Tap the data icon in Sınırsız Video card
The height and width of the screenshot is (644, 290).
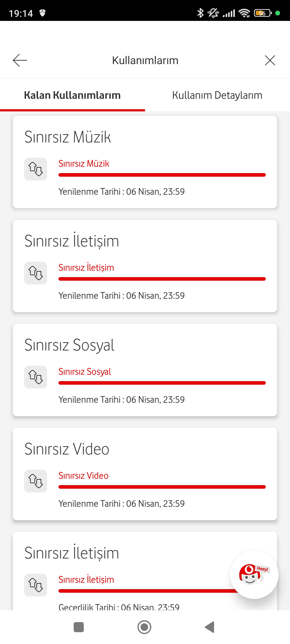pos(35,481)
